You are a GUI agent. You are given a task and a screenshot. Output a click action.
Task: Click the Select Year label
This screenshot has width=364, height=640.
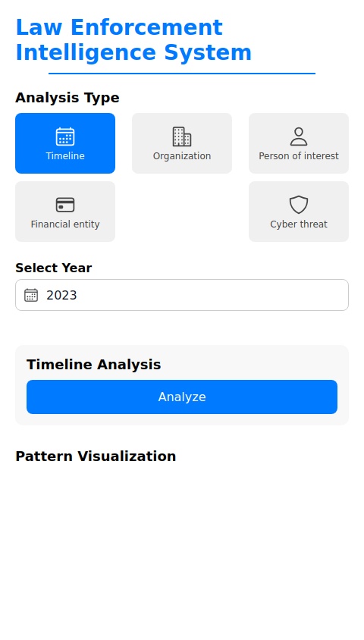pos(53,268)
